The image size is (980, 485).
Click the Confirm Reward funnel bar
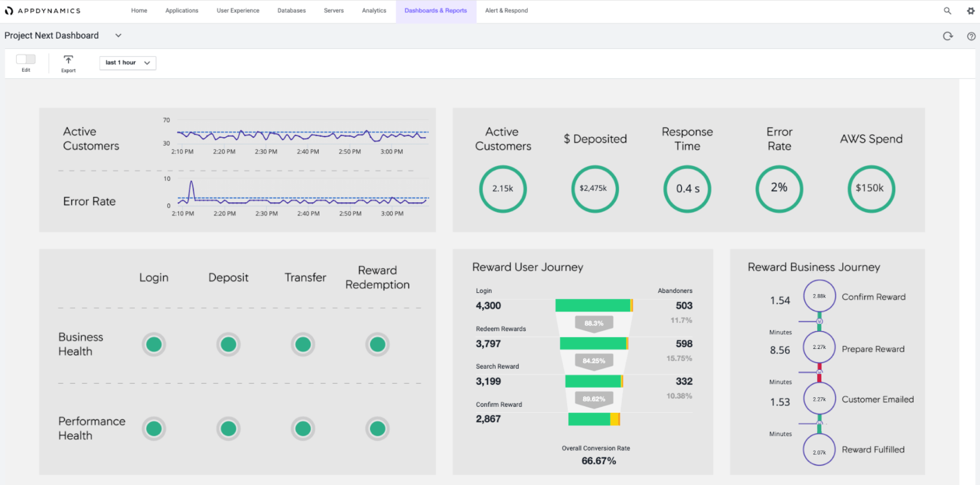tap(594, 419)
